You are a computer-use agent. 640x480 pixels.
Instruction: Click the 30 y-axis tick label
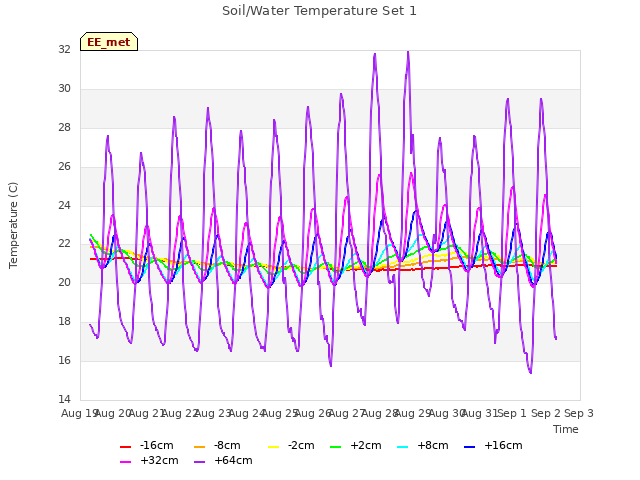click(x=64, y=89)
